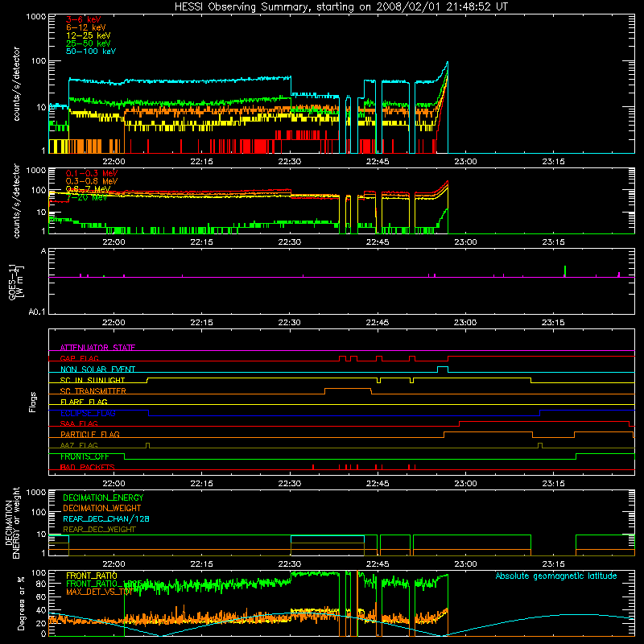Click the 80 tick on the Degrees axis
644x644 pixels.
tap(41, 584)
